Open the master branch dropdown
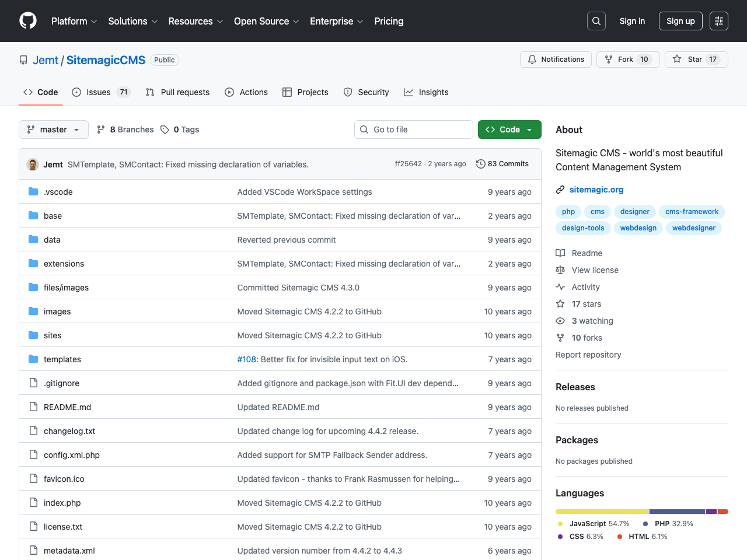This screenshot has width=747, height=560. coord(53,129)
